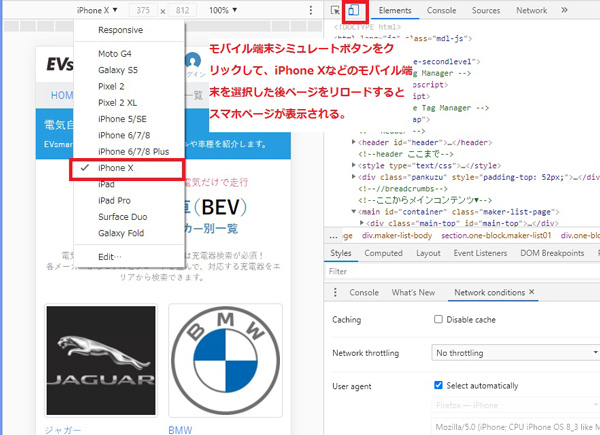The width and height of the screenshot is (600, 435).
Task: Select iPhone 6/7/8 device option
Action: [x=129, y=135]
